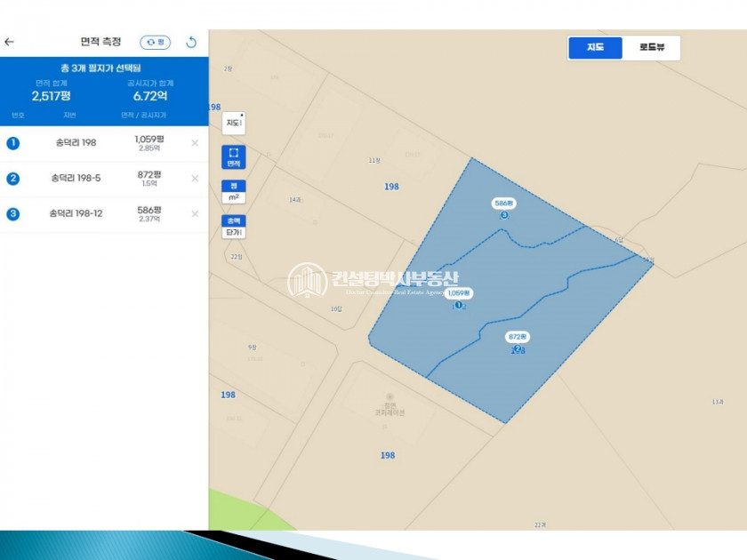
Task: Remove 송덕리 198-5 parcel with X
Action: pyautogui.click(x=195, y=179)
